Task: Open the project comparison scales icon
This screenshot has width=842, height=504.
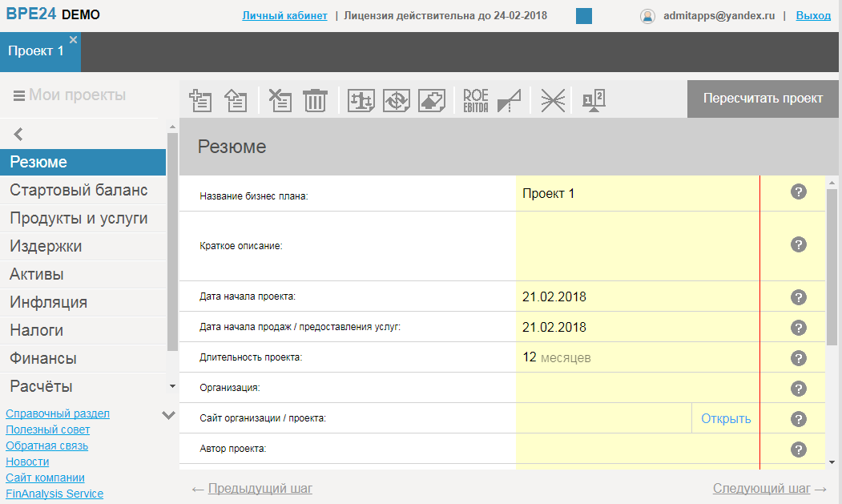Action: (594, 100)
